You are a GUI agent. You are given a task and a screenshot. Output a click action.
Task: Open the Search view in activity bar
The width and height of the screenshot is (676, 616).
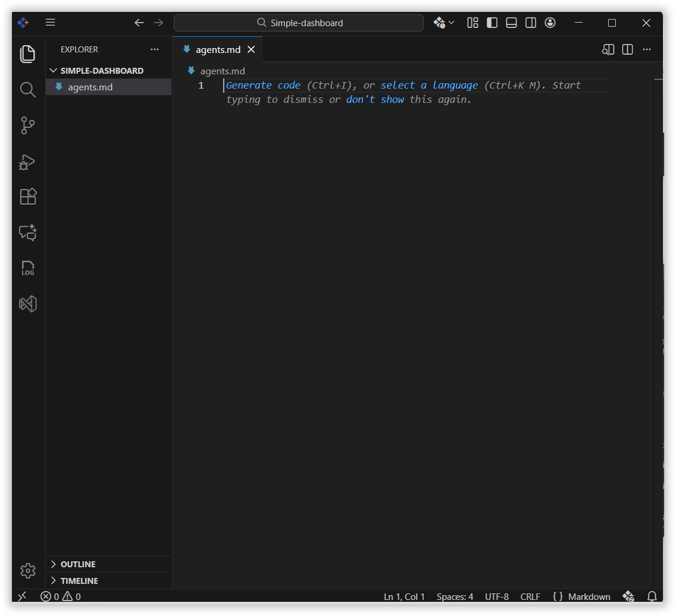pyautogui.click(x=27, y=90)
